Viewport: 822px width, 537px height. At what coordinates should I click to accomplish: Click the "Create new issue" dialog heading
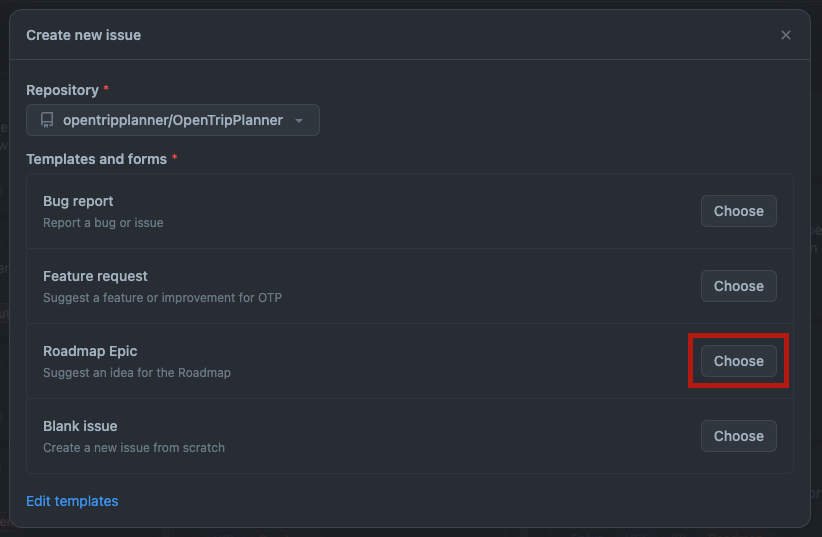click(83, 35)
